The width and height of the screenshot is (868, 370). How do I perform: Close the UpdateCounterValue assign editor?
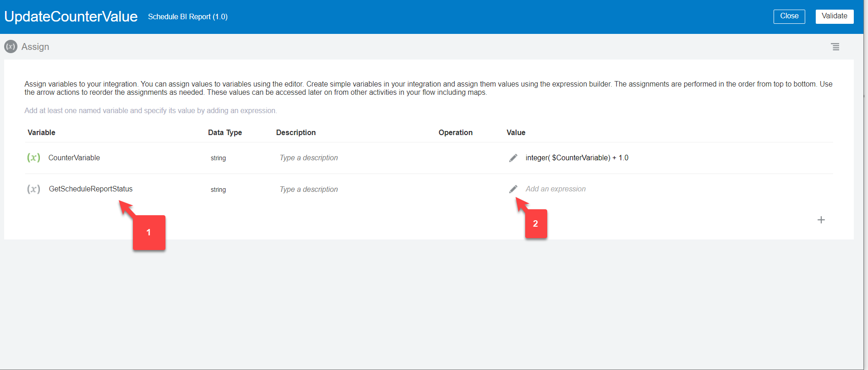[789, 16]
